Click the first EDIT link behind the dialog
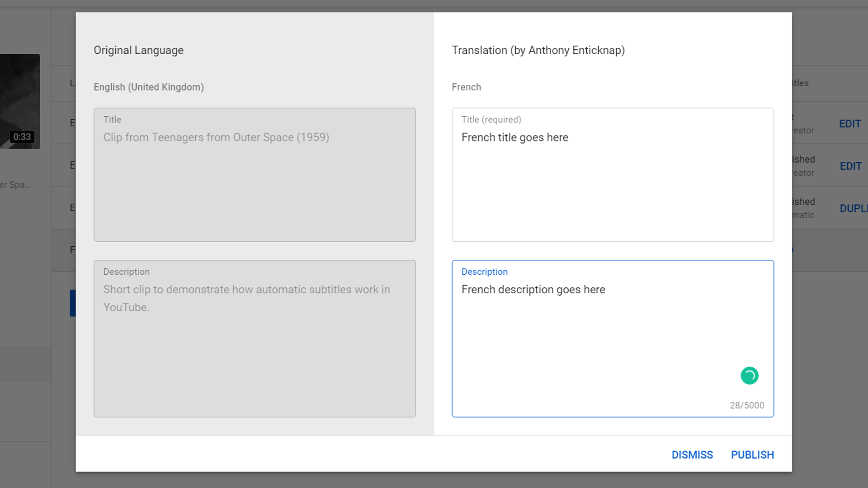The width and height of the screenshot is (868, 488). (850, 124)
